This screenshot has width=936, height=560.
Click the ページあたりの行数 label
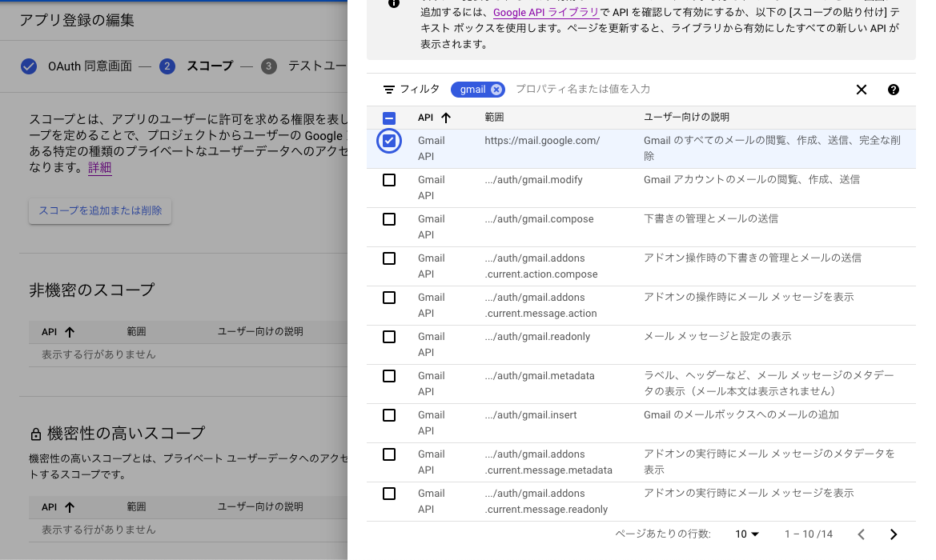663,534
